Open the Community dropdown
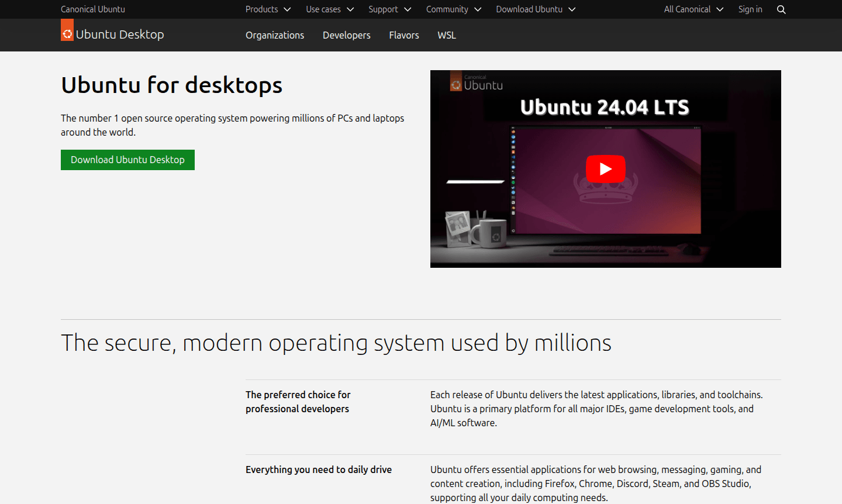This screenshot has width=842, height=504. pos(453,9)
